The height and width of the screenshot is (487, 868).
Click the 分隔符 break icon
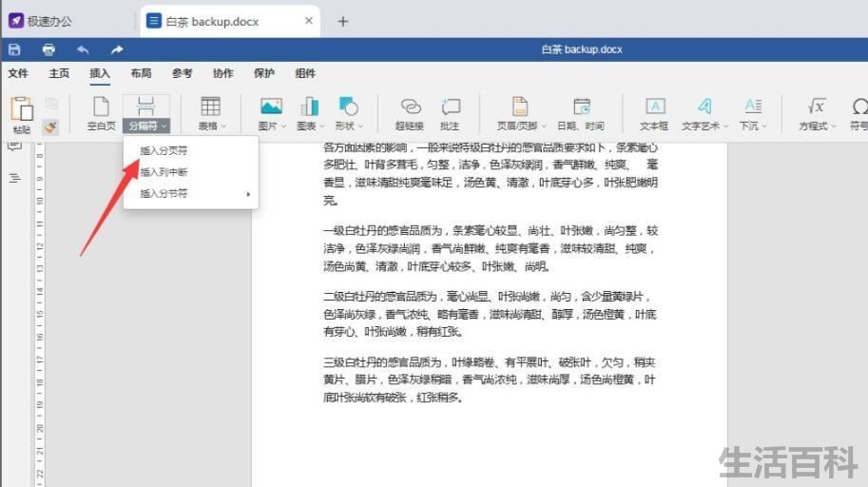(x=146, y=106)
